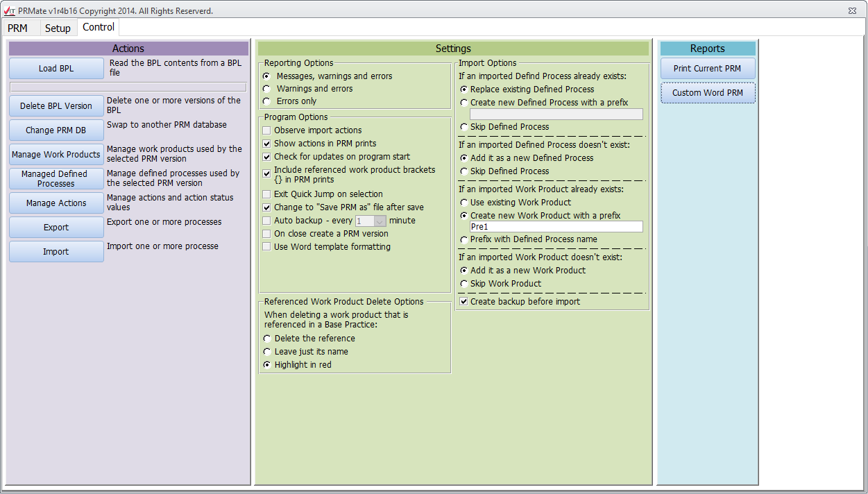Toggle Include referenced work product brackets
Screen dimensions: 868x494
pyautogui.click(x=267, y=173)
